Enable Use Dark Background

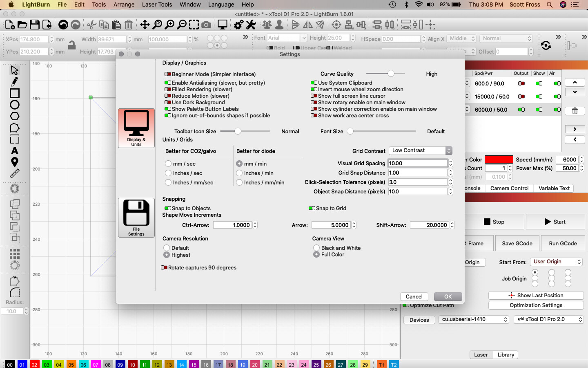(x=195, y=102)
